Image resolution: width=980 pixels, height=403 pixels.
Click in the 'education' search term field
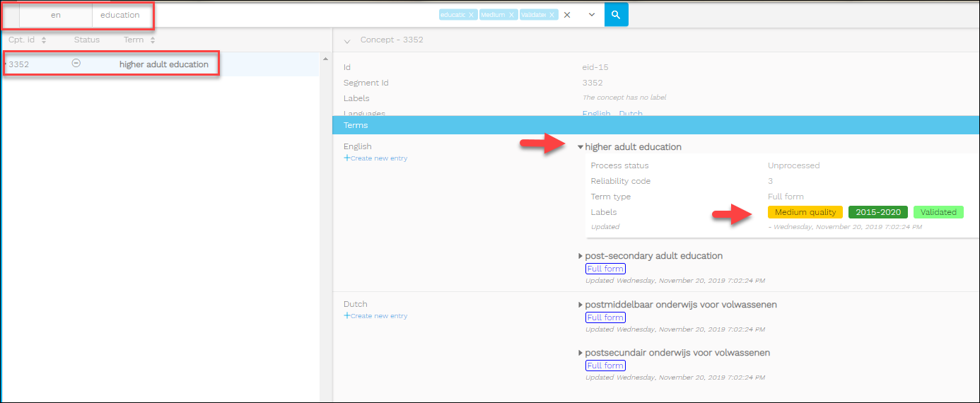click(120, 15)
